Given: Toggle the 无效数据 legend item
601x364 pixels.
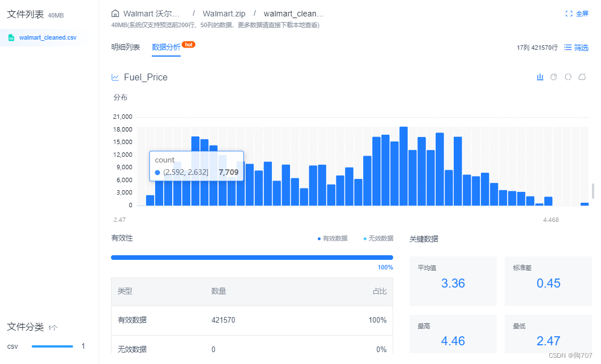Looking at the screenshot, I should 378,238.
